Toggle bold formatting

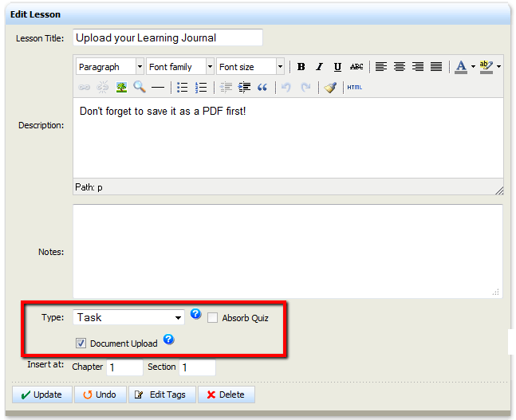pos(301,67)
